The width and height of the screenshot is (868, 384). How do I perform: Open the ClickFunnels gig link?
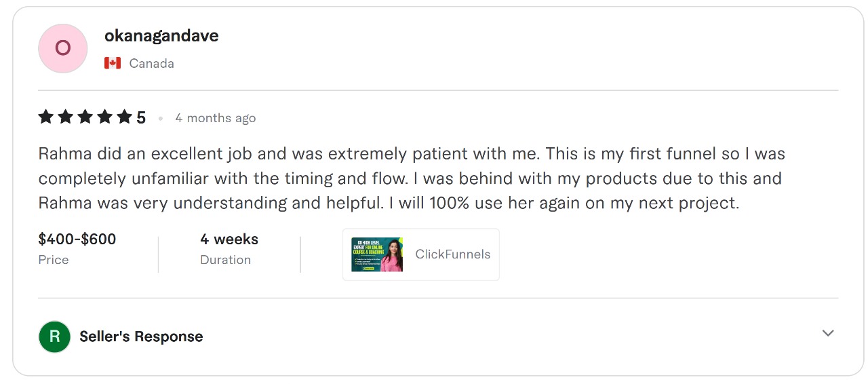point(452,254)
